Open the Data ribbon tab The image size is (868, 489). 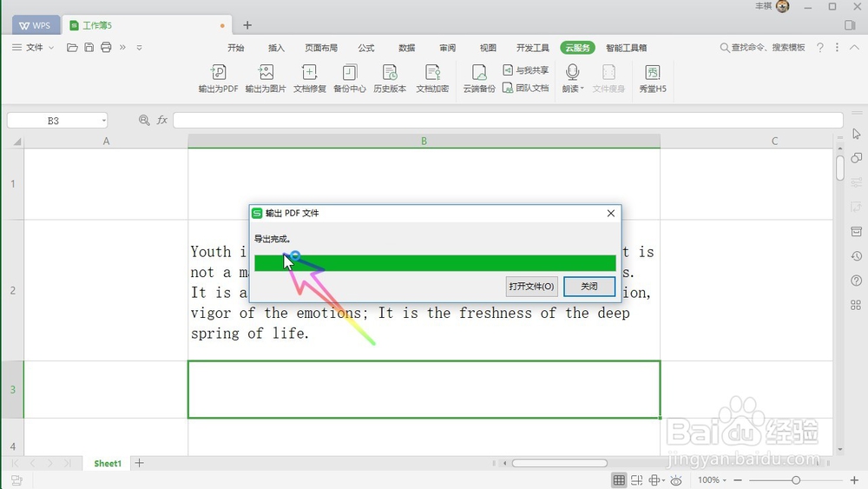coord(407,48)
